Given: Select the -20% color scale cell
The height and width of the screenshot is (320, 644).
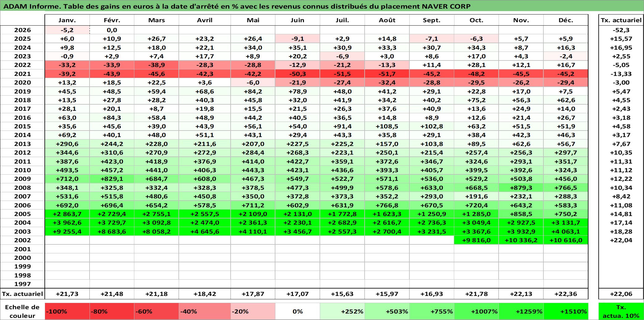Looking at the screenshot, I should click(x=253, y=311).
